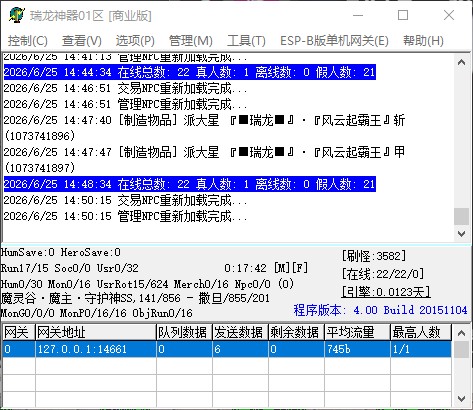Click the 745b average traffic cell

357,349
